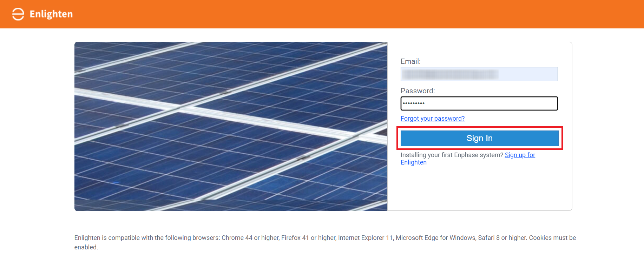The width and height of the screenshot is (644, 275).
Task: Click the masked password dots
Action: [x=414, y=103]
